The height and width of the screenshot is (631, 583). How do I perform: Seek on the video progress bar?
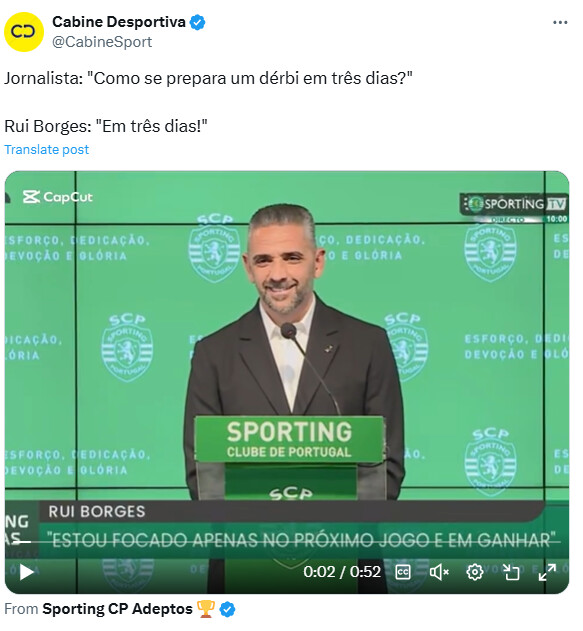click(x=286, y=542)
